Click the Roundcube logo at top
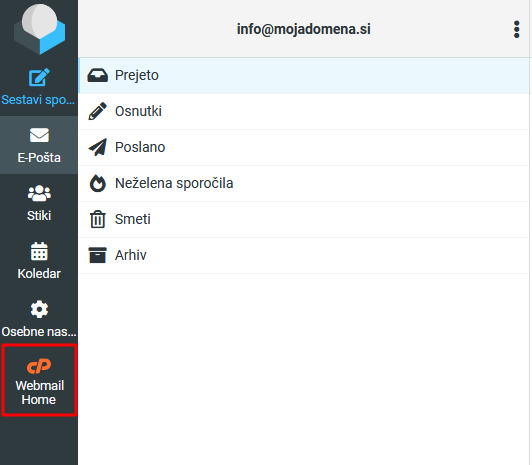The height and width of the screenshot is (465, 532). click(x=39, y=29)
